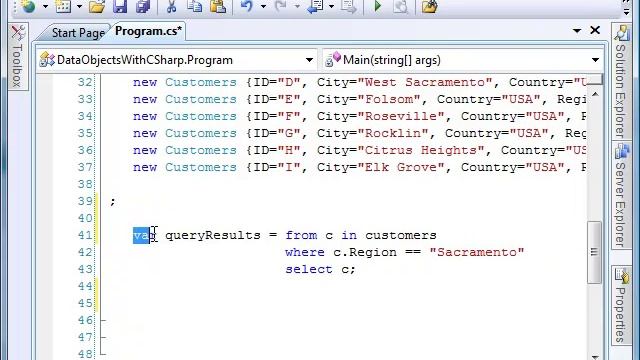Click the New Project toolbar icon
The image size is (640, 360).
(28, 6)
